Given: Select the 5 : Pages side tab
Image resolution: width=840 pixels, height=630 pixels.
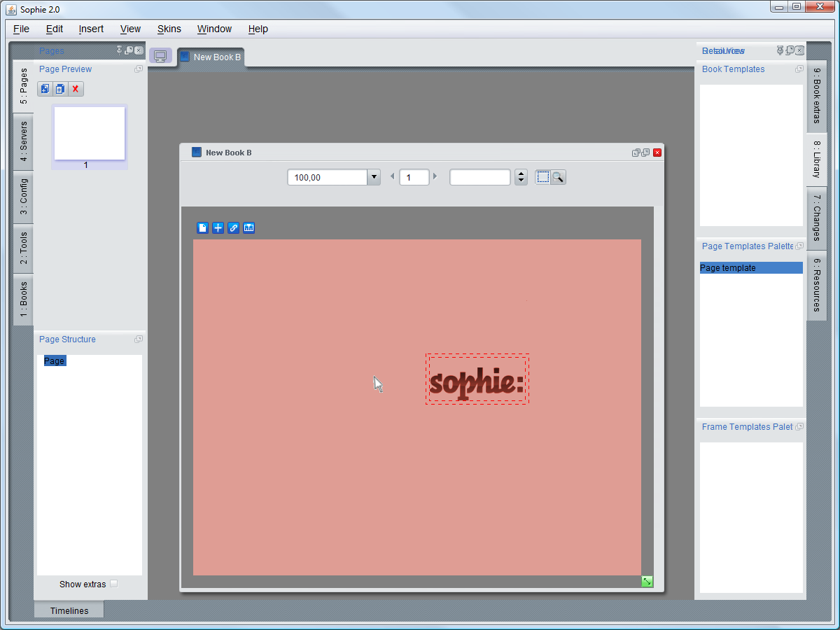Looking at the screenshot, I should (23, 86).
